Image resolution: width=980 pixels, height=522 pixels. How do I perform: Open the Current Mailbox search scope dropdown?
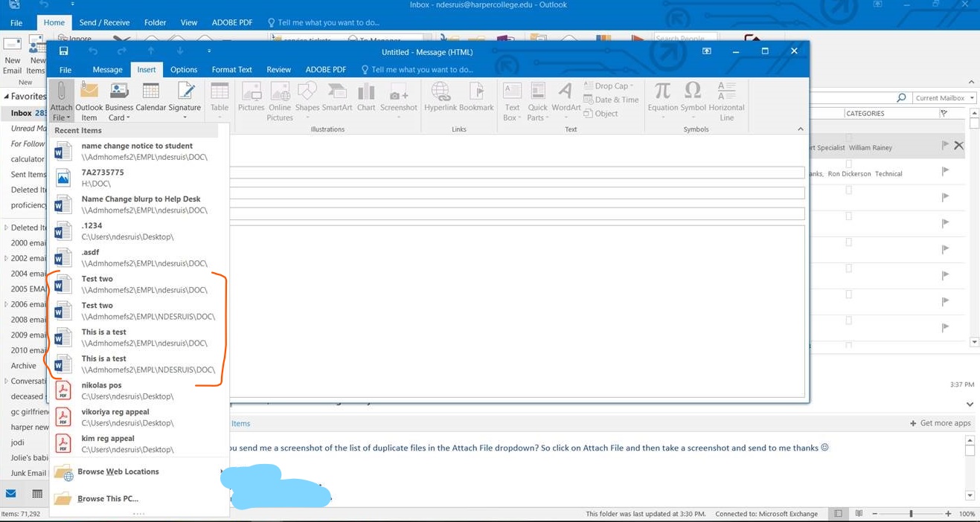coord(944,98)
